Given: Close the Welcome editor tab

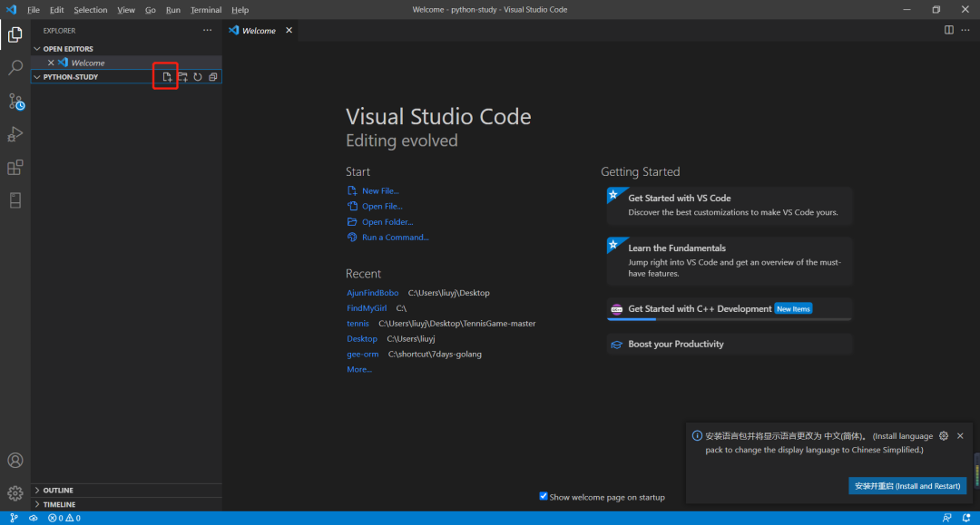Looking at the screenshot, I should pyautogui.click(x=289, y=30).
